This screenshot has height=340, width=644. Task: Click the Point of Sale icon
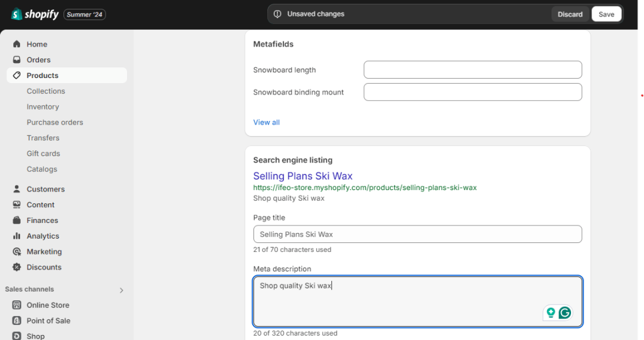tap(16, 320)
